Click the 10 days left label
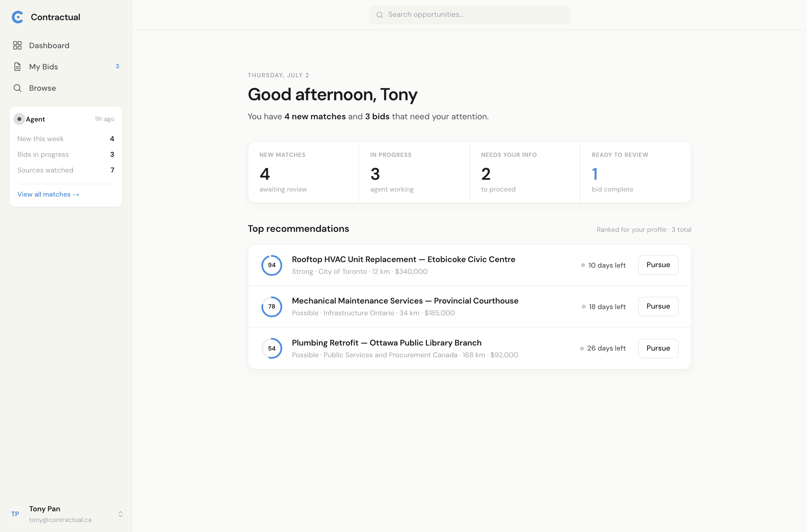The height and width of the screenshot is (532, 807). pos(607,265)
